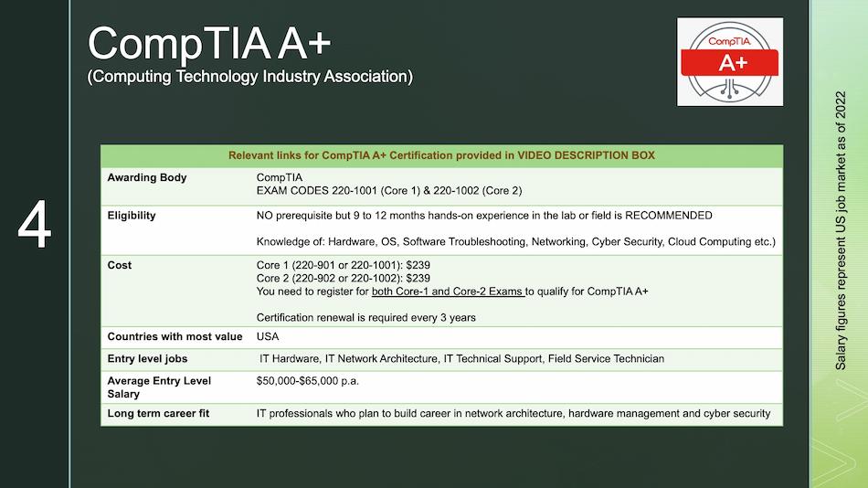Select the USA country value cell
Viewport: 868px width, 488px height.
point(268,336)
